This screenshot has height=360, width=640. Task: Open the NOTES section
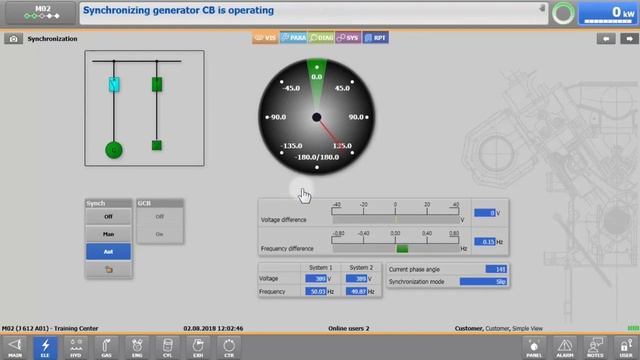(595, 348)
